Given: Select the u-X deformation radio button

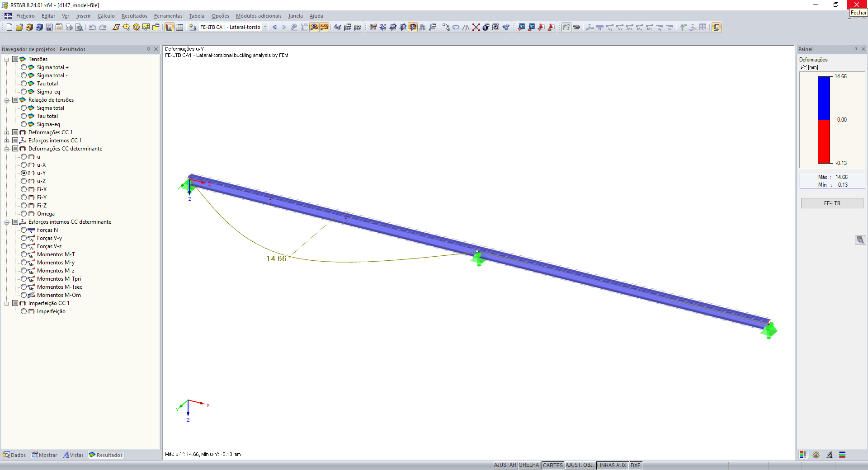Looking at the screenshot, I should [x=24, y=165].
